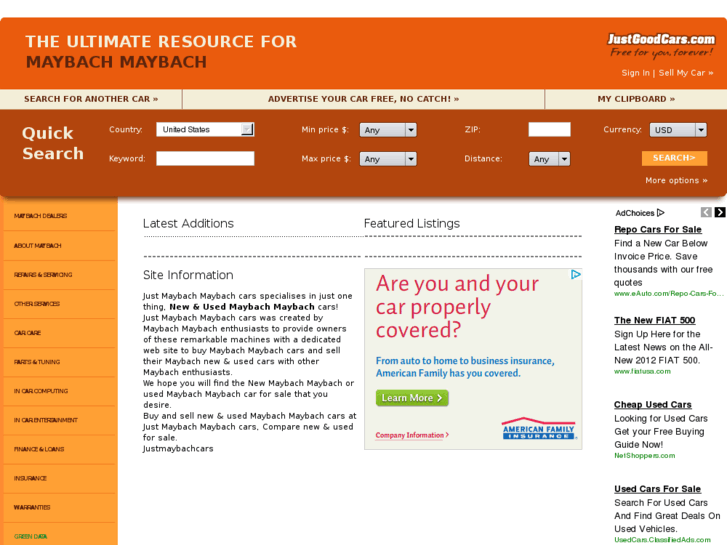This screenshot has height=545, width=727.
Task: Click Company Information ad link
Action: (412, 435)
